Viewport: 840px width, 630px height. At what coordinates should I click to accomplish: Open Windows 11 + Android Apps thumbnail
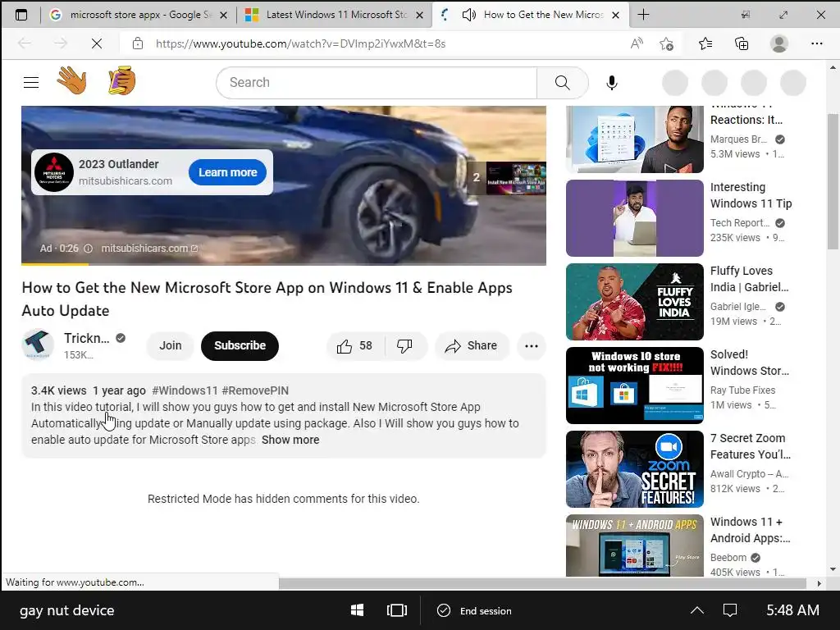pyautogui.click(x=635, y=546)
